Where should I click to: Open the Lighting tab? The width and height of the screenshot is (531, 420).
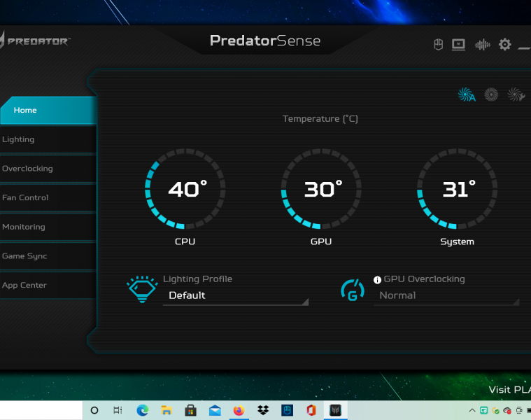click(48, 139)
